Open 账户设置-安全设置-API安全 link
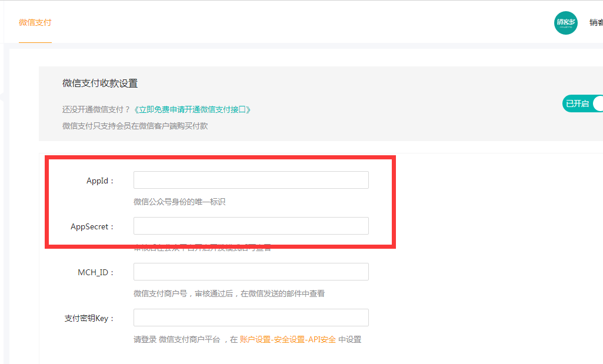This screenshot has width=603, height=364. point(288,339)
